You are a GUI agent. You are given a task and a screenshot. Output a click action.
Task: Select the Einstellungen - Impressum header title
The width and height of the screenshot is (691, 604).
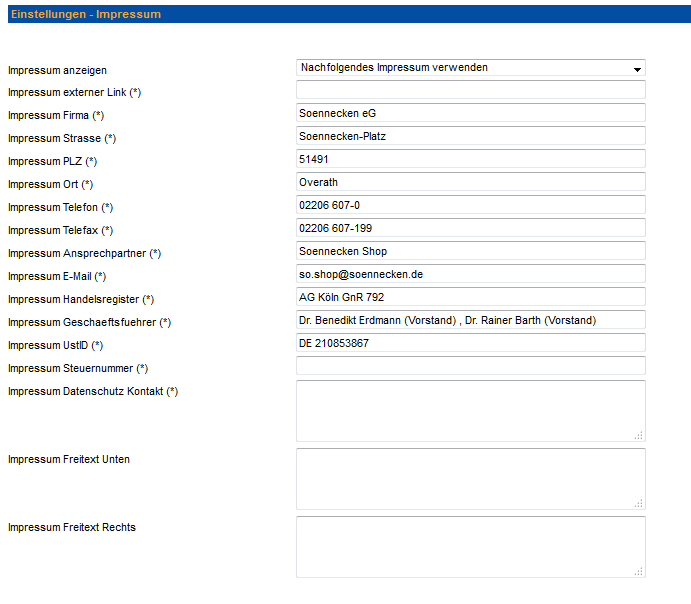(x=86, y=14)
